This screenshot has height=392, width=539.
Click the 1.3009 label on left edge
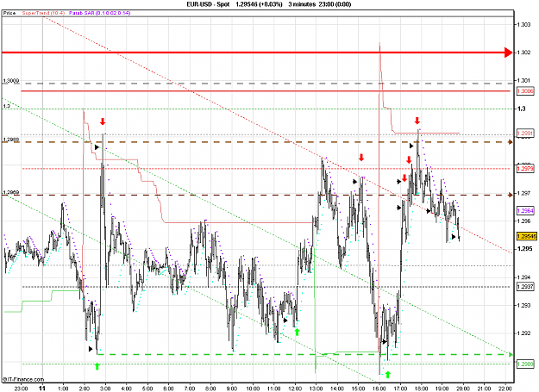pyautogui.click(x=11, y=81)
